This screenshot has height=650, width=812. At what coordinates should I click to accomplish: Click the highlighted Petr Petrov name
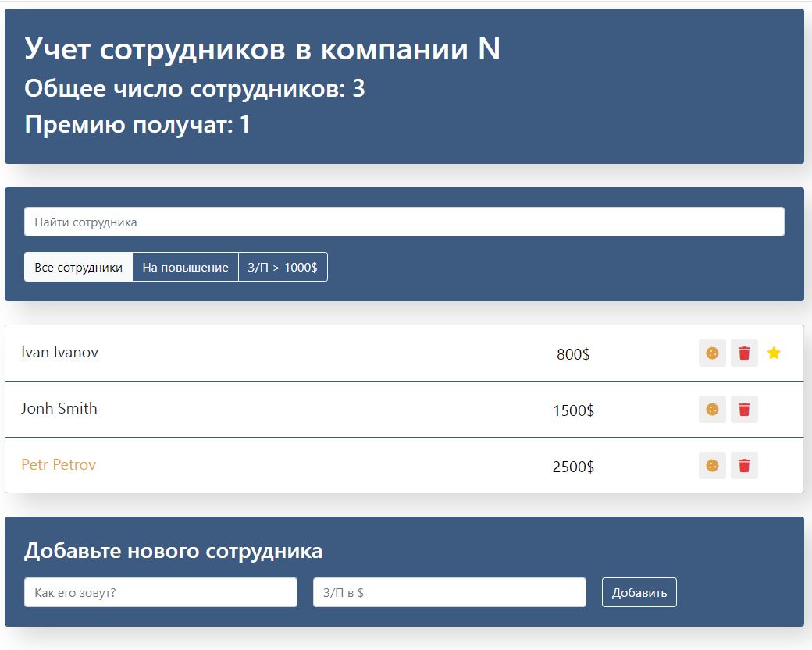coord(59,465)
